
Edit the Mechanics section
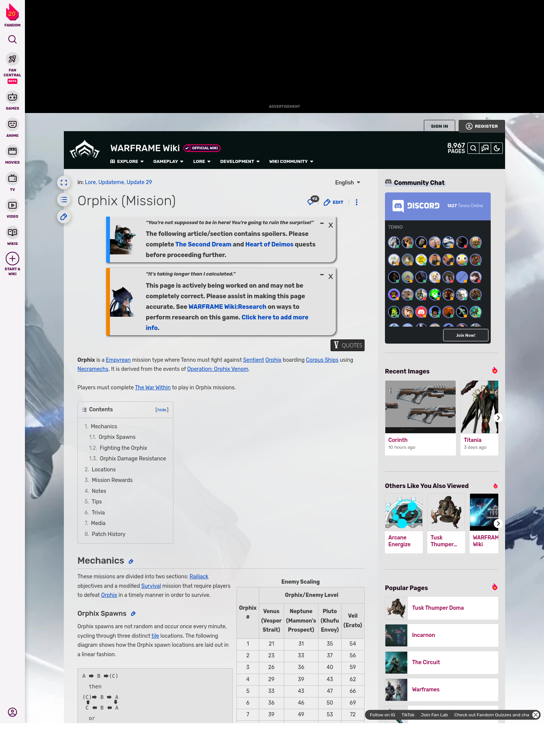click(x=131, y=561)
